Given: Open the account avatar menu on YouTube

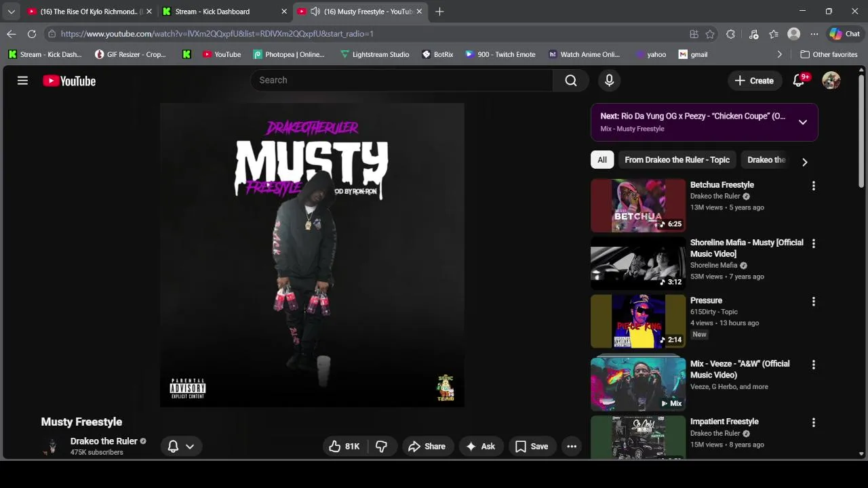Looking at the screenshot, I should pyautogui.click(x=831, y=81).
